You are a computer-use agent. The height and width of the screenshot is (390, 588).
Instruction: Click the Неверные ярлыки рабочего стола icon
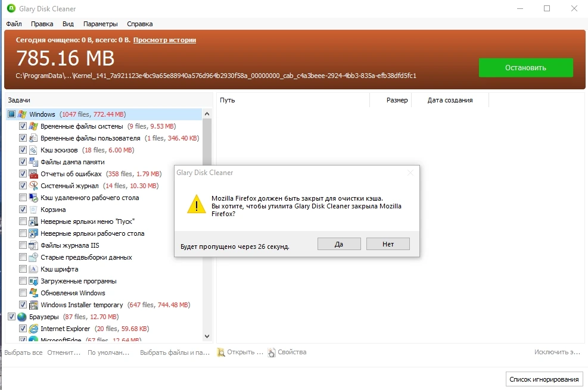coord(33,233)
